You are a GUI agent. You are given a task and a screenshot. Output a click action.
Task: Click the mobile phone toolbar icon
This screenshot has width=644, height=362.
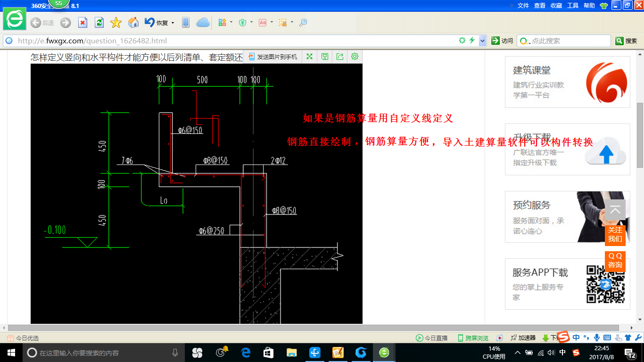[186, 23]
